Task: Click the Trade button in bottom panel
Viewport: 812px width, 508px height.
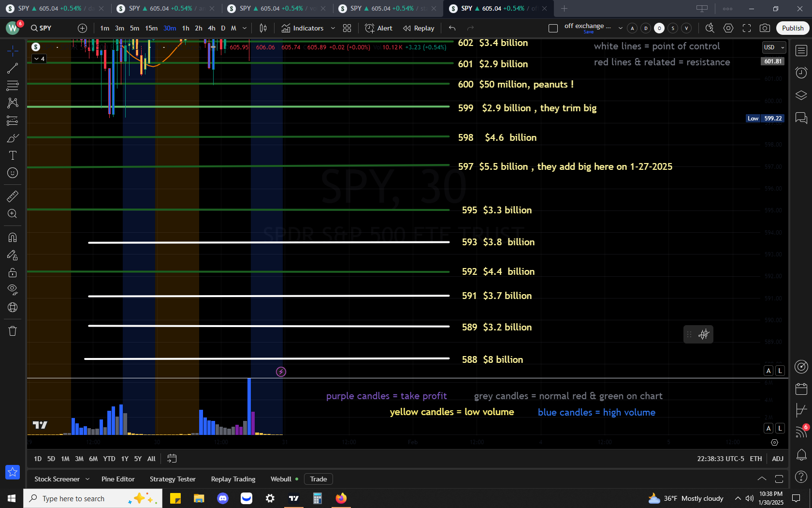Action: point(319,479)
